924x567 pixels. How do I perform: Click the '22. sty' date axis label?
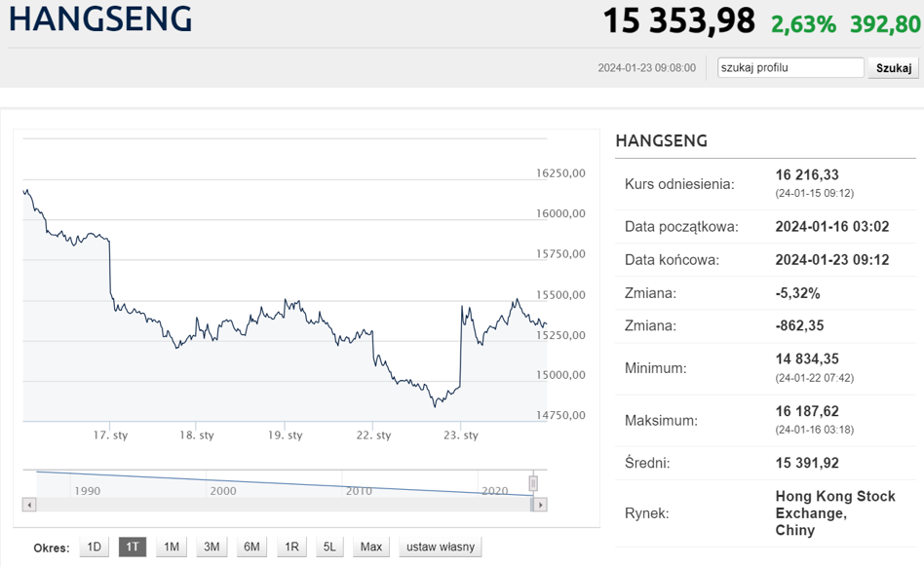(373, 435)
